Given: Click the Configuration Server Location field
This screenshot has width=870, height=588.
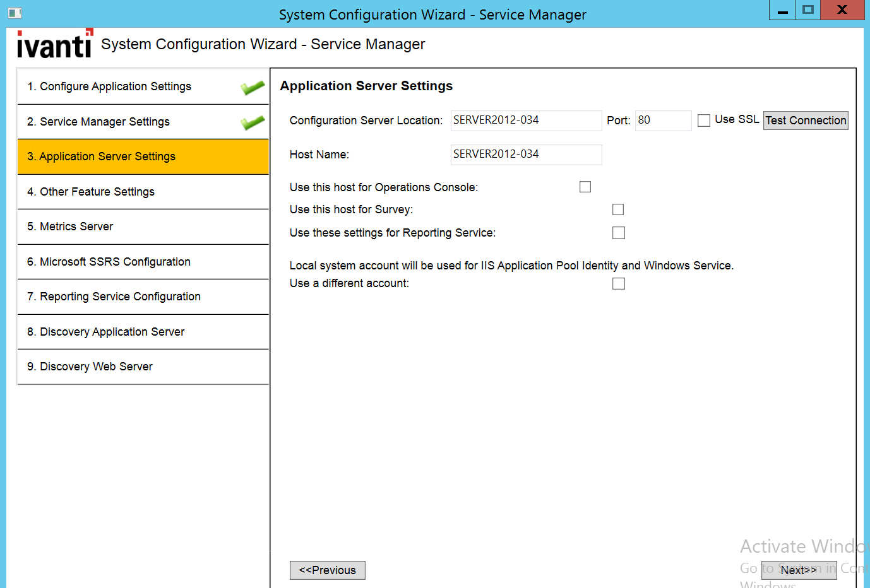Looking at the screenshot, I should [526, 120].
